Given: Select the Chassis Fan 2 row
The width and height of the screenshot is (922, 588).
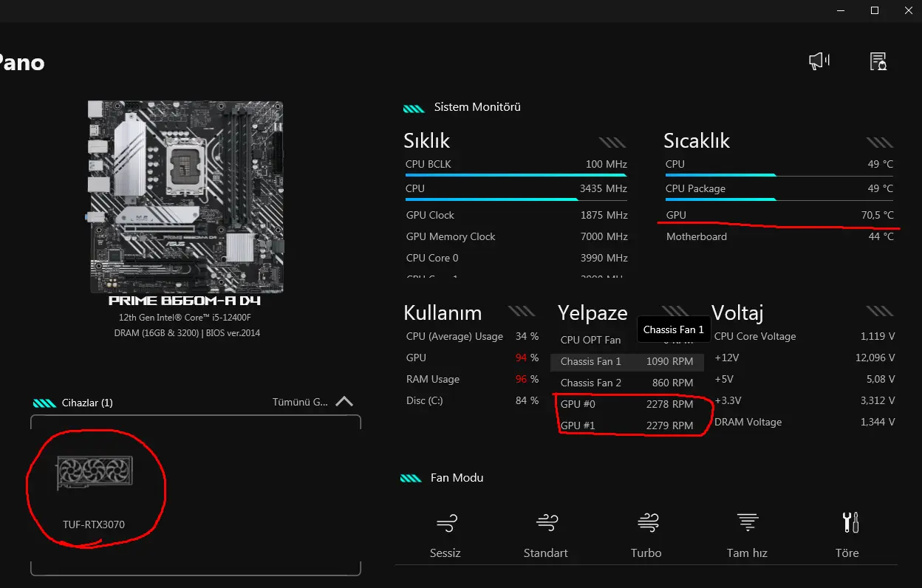Looking at the screenshot, I should click(626, 383).
